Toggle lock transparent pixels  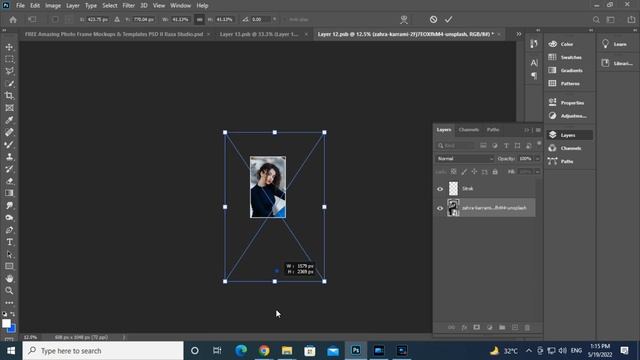tap(453, 172)
